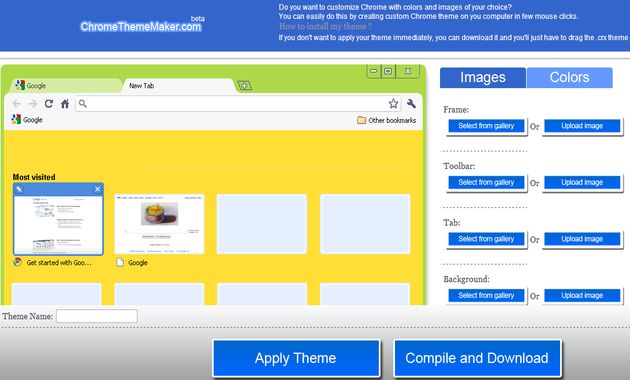Click the new tab plus icon
This screenshot has height=380, width=630.
[x=244, y=86]
